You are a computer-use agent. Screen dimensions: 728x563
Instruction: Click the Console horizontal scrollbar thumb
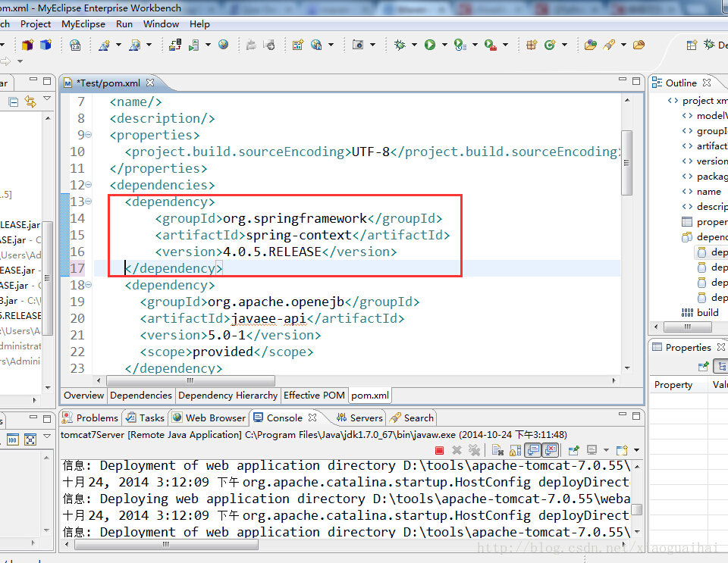(x=166, y=545)
